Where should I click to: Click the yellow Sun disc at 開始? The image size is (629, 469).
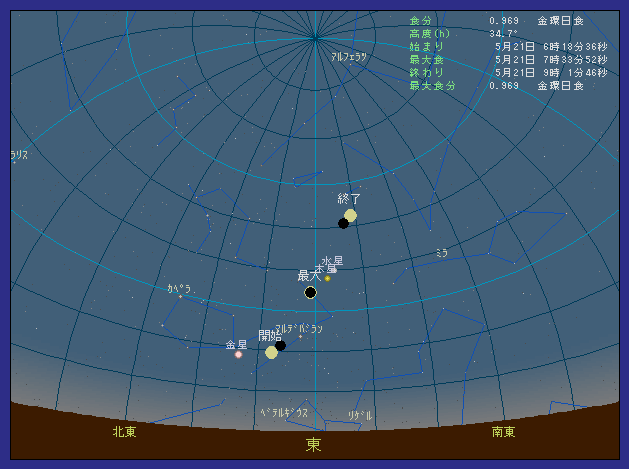pos(271,352)
